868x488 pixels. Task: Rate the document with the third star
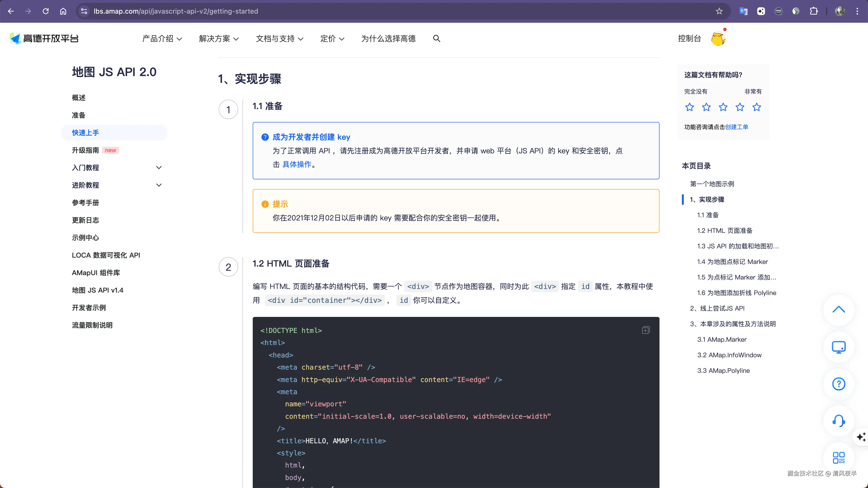tap(723, 107)
